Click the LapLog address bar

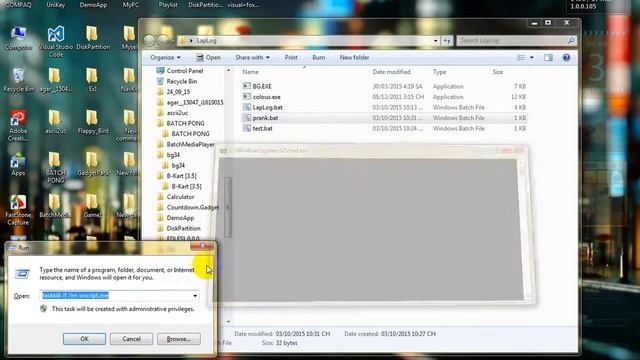click(x=310, y=40)
